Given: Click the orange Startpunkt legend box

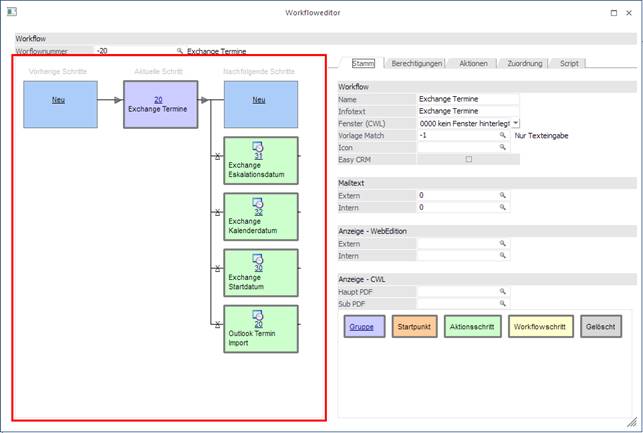Looking at the screenshot, I should [x=413, y=327].
